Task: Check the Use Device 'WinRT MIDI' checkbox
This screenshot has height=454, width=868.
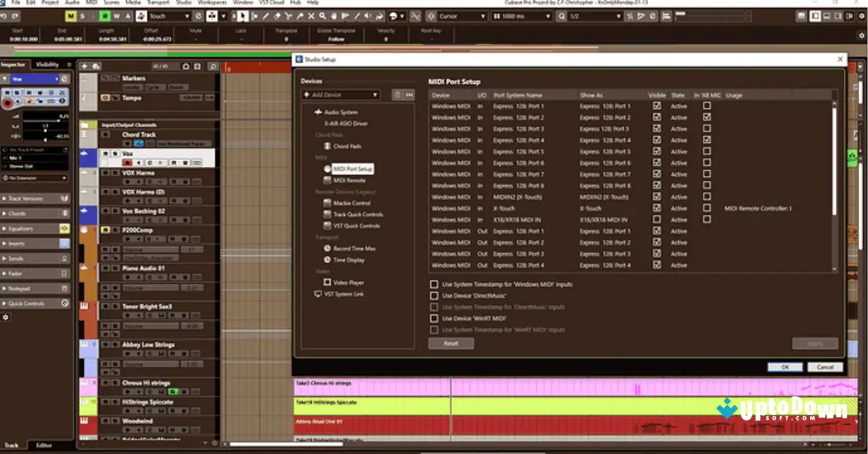Action: tap(434, 318)
